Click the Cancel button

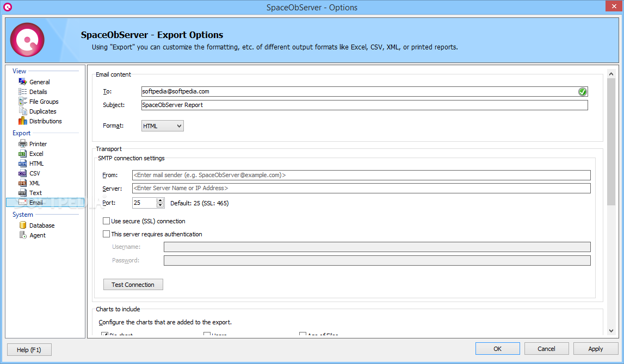(x=546, y=348)
